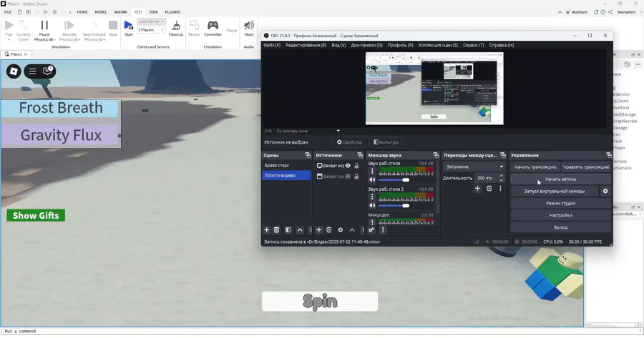644x338 pixels.
Task: Open the chat icon in game viewport
Action: pos(47,71)
